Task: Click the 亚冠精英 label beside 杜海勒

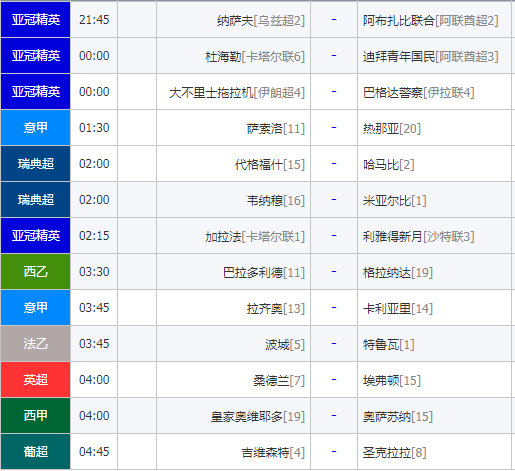Action: (36, 56)
